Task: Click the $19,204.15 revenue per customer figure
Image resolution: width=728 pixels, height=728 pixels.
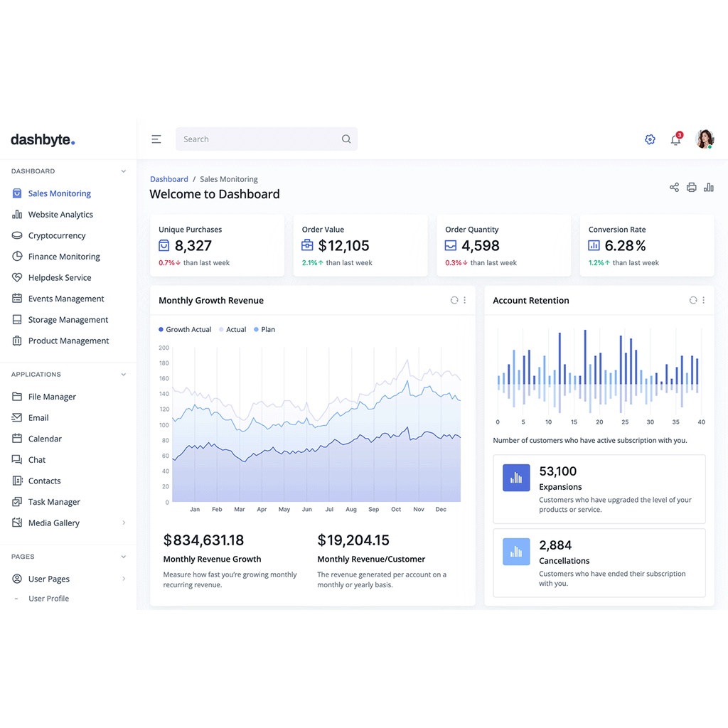Action: point(353,540)
